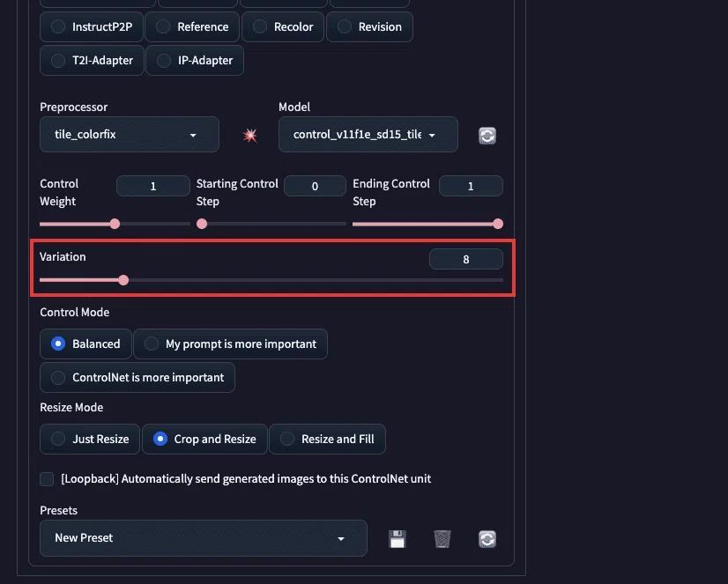Choose the Balanced control mode
Image resolution: width=728 pixels, height=584 pixels.
[x=85, y=344]
